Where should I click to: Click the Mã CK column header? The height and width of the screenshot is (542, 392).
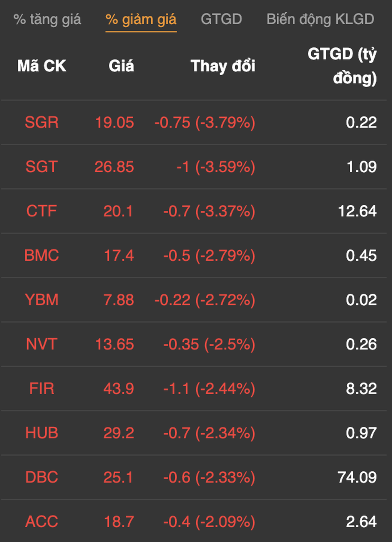(x=42, y=66)
